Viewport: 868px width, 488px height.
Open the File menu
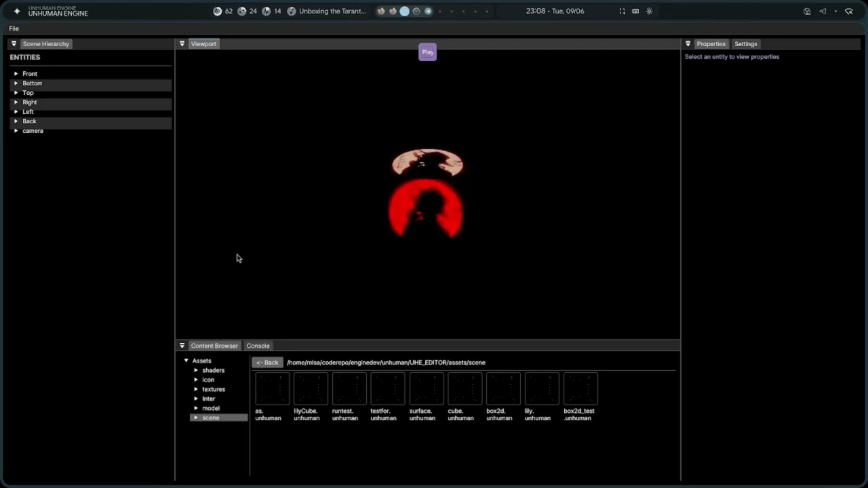[x=14, y=28]
